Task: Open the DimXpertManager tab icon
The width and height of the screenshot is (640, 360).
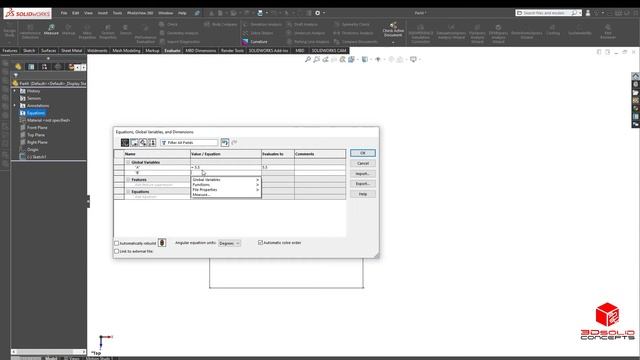Action: tap(58, 67)
